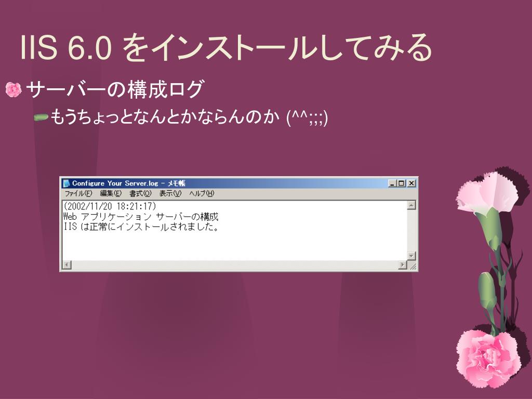Click the vertical scrollbar down arrow
This screenshot has height=399, width=532.
tap(411, 256)
